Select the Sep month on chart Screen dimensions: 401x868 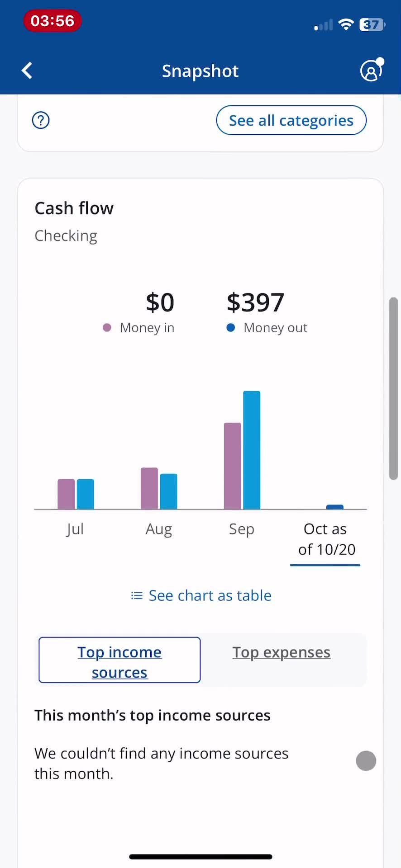242,528
